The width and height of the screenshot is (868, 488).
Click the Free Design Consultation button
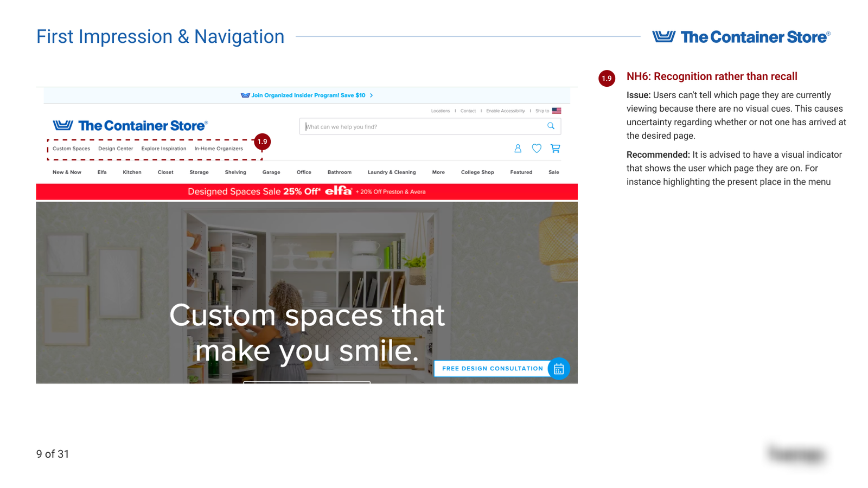(492, 369)
